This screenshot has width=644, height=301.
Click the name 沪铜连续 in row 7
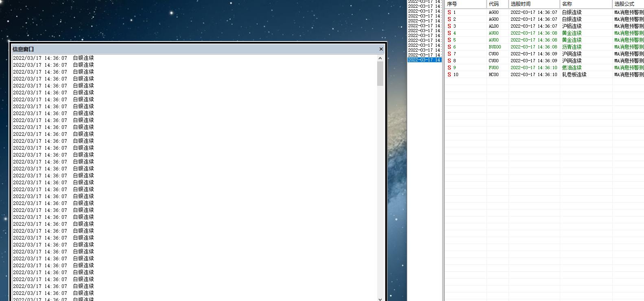pyautogui.click(x=572, y=54)
